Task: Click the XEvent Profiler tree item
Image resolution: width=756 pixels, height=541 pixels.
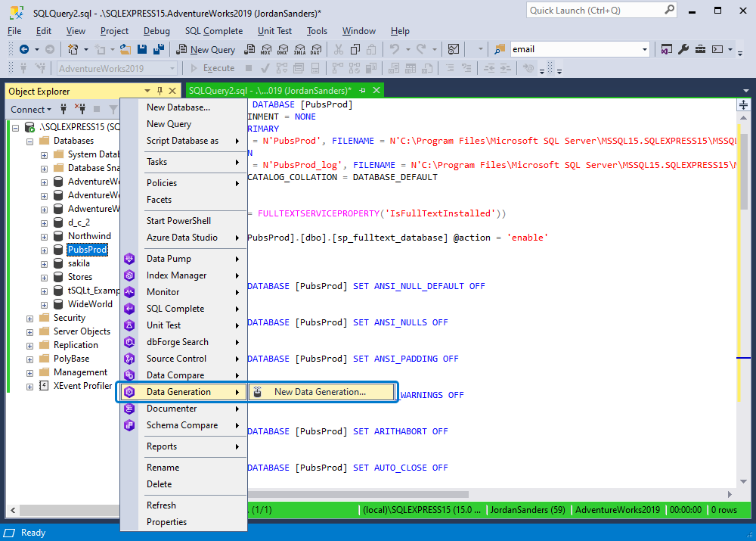Action: (82, 386)
